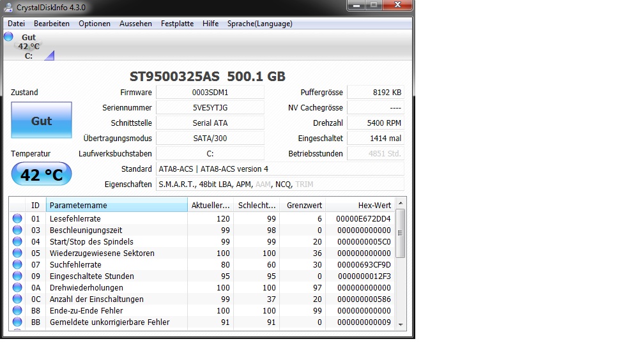The image size is (644, 362).
Task: Click the Hex-Wert column header
Action: 360,205
